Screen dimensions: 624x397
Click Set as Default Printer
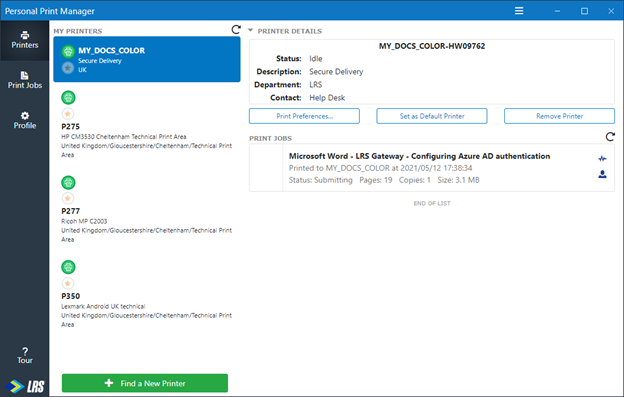432,116
